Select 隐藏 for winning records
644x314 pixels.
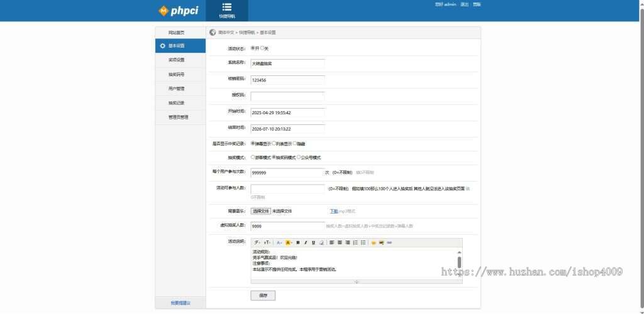295,143
